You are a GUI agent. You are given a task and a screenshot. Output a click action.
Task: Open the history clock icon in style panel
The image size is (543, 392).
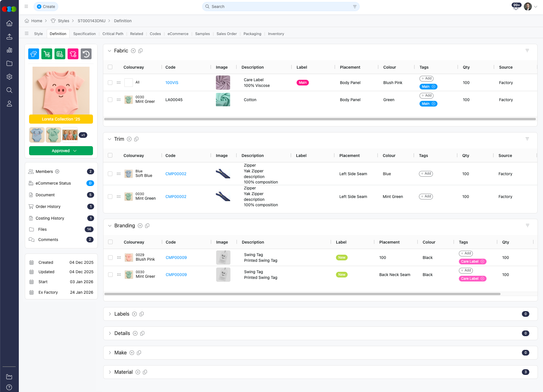(86, 54)
